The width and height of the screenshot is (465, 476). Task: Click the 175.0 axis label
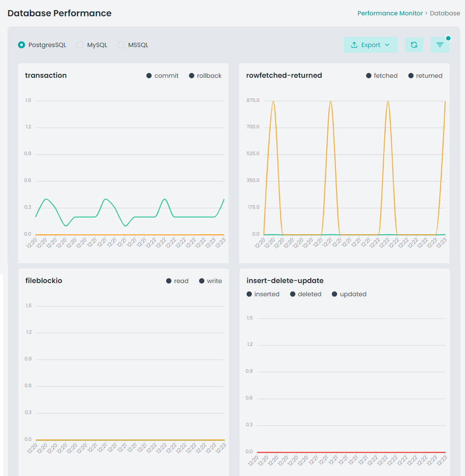tap(254, 207)
